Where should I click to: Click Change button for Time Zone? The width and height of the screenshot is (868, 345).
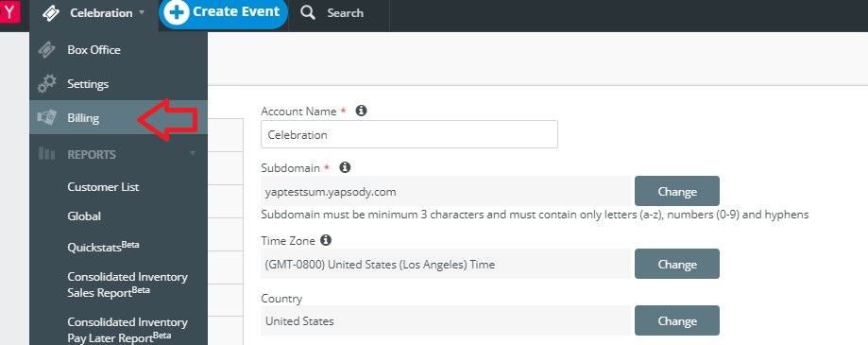coord(677,264)
